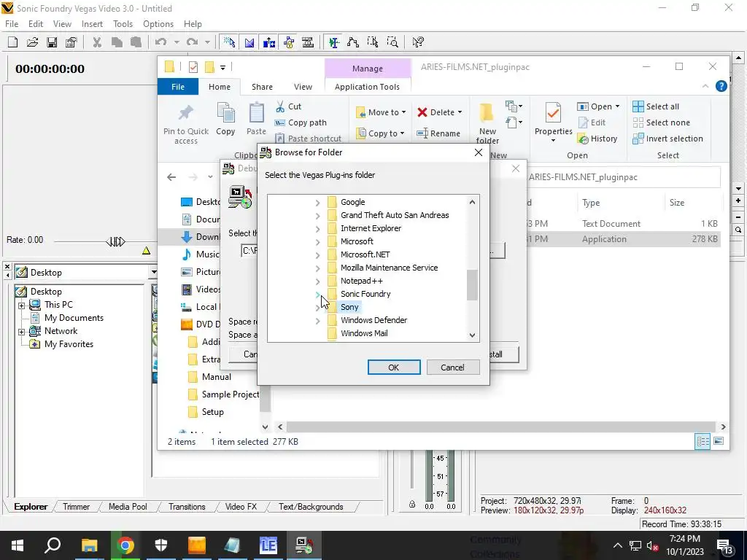Toggle Enable Snapping in Vegas toolbar
The width and height of the screenshot is (747, 560).
tap(230, 42)
